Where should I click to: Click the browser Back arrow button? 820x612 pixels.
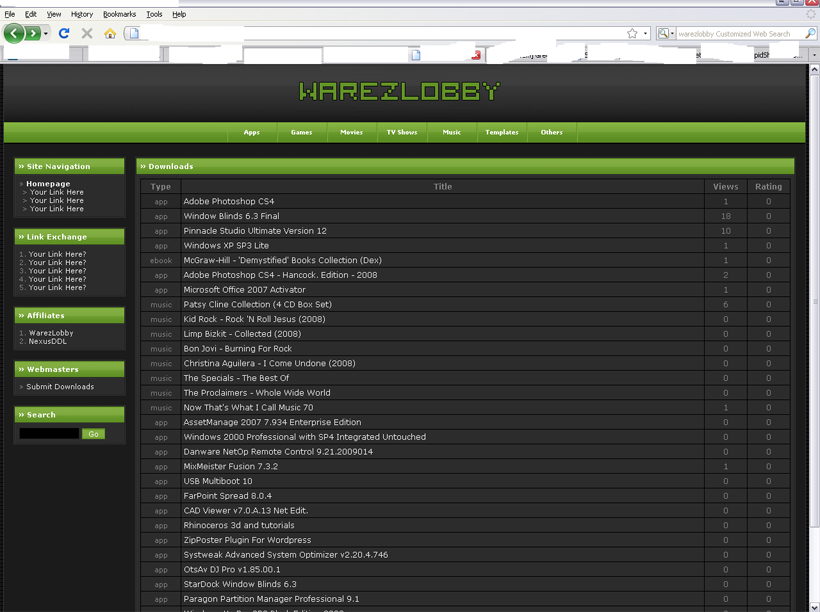click(x=14, y=34)
